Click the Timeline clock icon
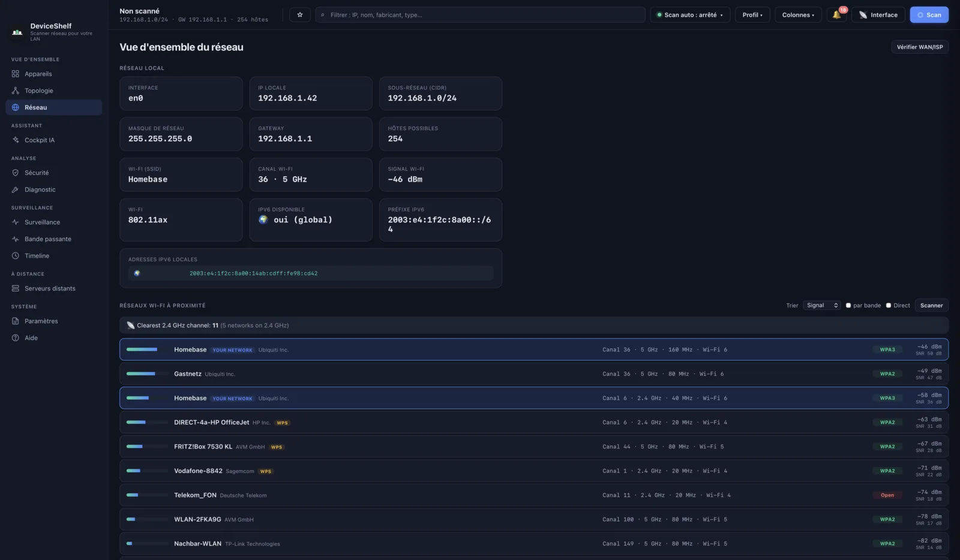Viewport: 960px width, 560px height. pyautogui.click(x=16, y=255)
